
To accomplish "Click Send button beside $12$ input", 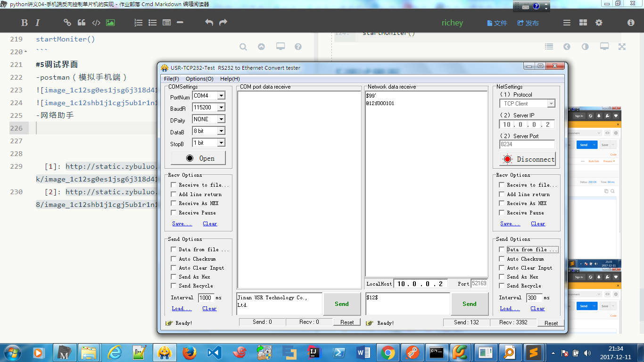I will 469,304.
